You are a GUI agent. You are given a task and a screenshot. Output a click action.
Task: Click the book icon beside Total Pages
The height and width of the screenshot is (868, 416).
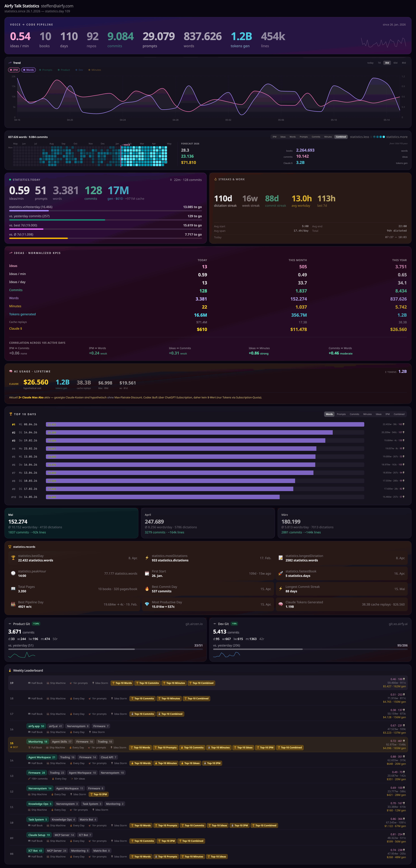[13, 589]
